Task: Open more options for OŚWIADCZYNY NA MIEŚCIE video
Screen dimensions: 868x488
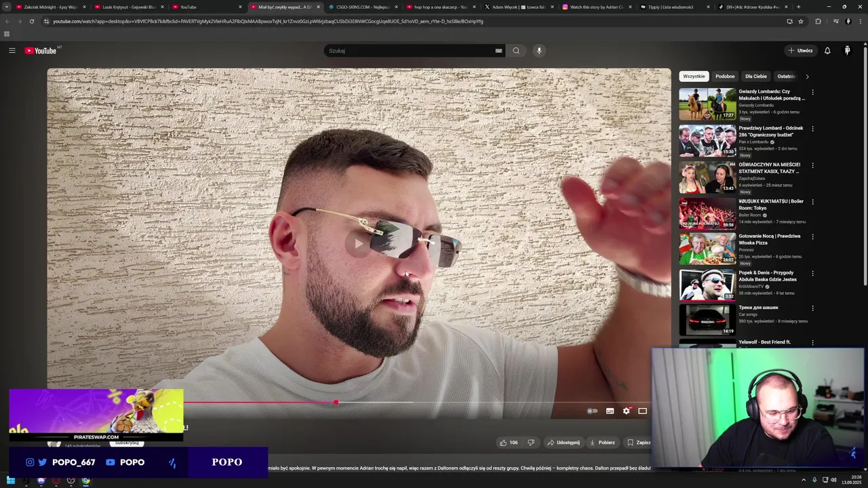Action: click(812, 165)
